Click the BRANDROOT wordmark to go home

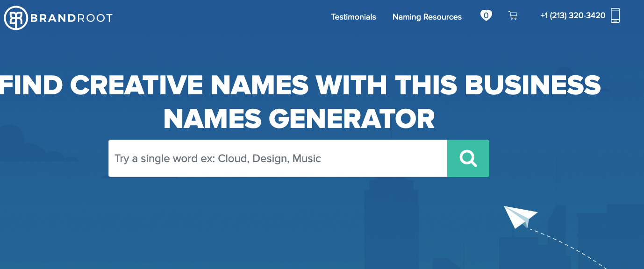70,17
